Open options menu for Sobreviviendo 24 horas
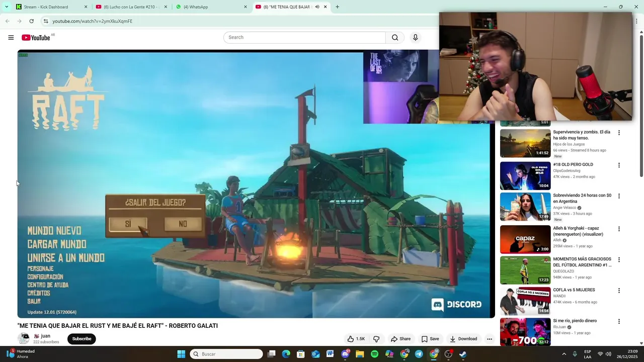The image size is (644, 362). click(619, 196)
